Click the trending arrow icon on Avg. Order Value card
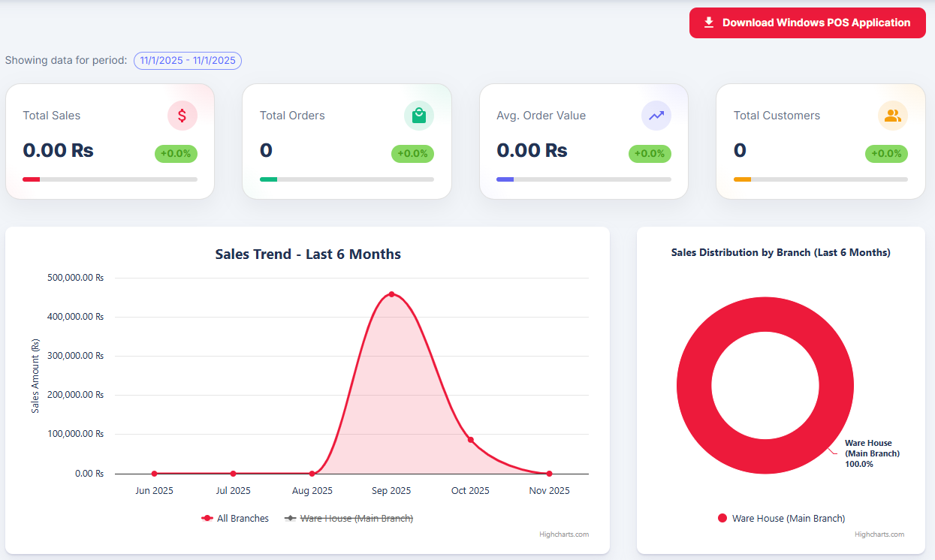 tap(656, 115)
